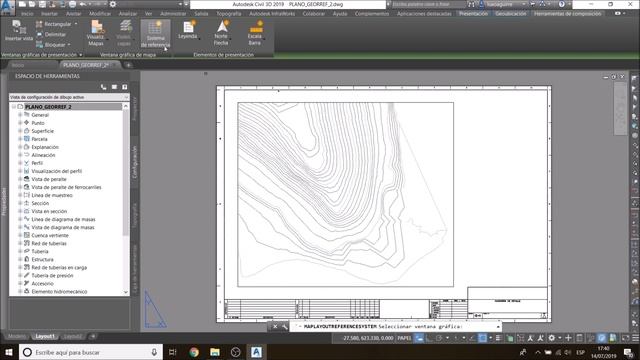The height and width of the screenshot is (360, 640).
Task: Open Chrome from the taskbar
Action: coord(194,352)
